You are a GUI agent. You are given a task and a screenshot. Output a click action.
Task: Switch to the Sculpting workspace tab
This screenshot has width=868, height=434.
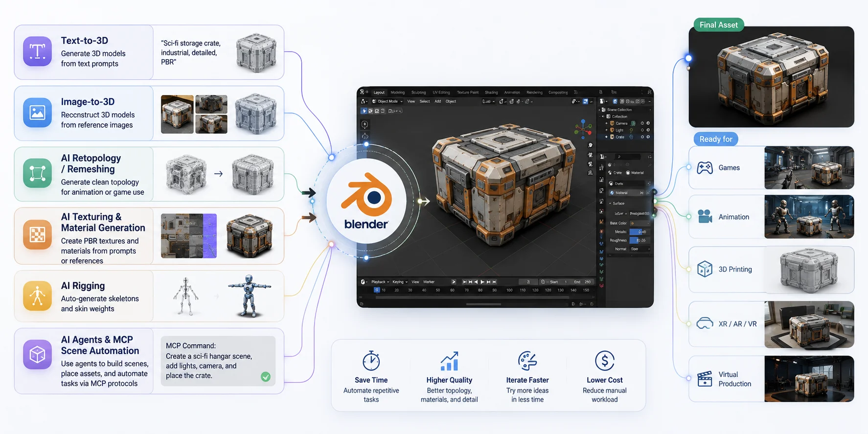(419, 92)
